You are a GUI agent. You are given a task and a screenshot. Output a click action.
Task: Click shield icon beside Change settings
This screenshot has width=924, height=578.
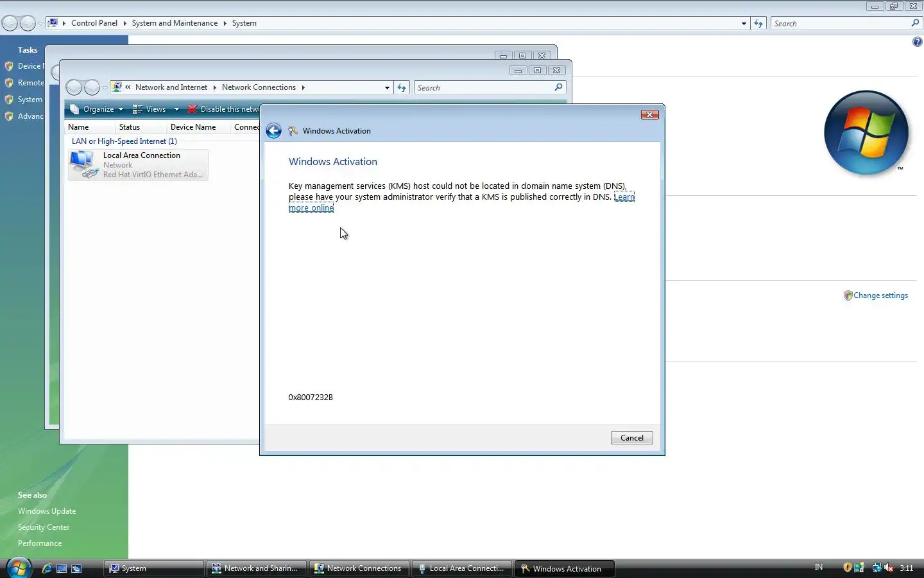pos(848,295)
